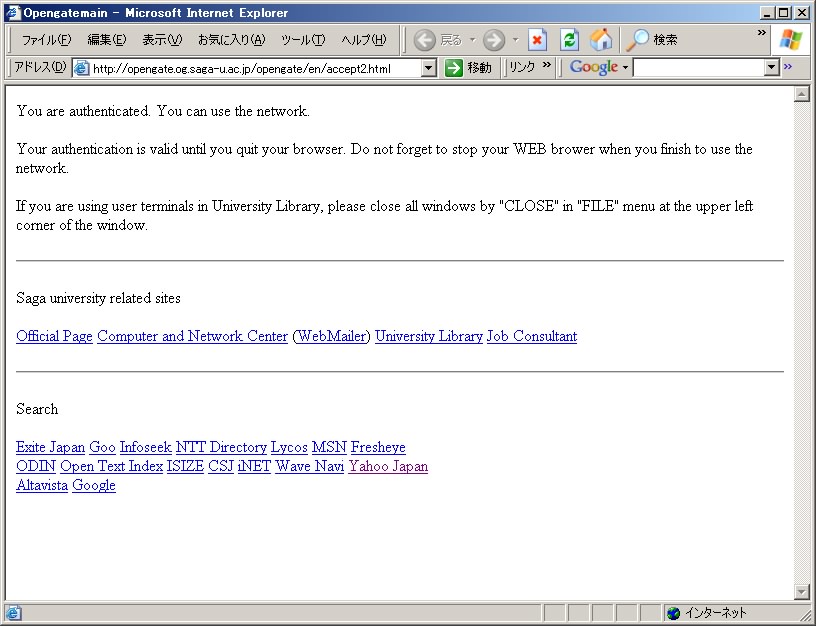
Task: Click the Google toolbar logo
Action: coord(594,68)
